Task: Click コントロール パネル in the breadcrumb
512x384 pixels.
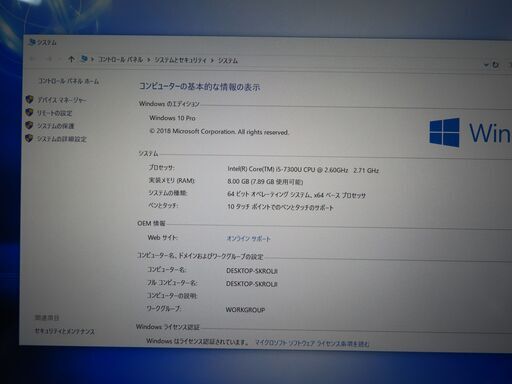Action: pyautogui.click(x=121, y=60)
